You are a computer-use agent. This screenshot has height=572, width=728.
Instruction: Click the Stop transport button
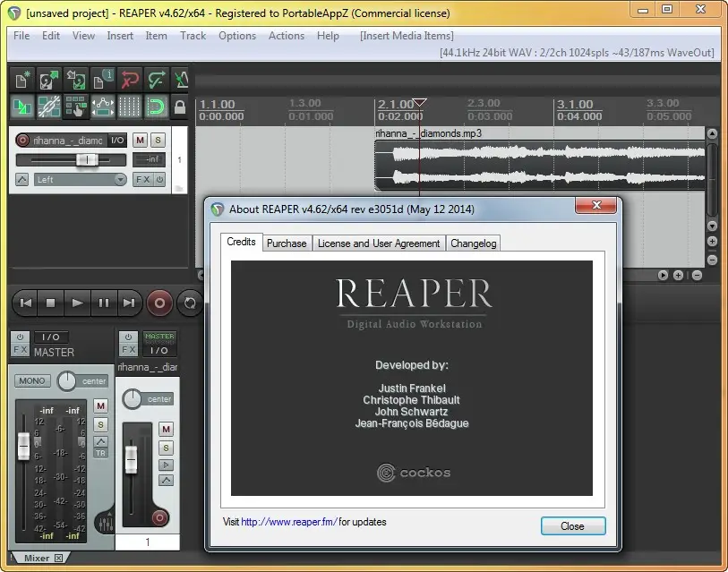click(51, 303)
